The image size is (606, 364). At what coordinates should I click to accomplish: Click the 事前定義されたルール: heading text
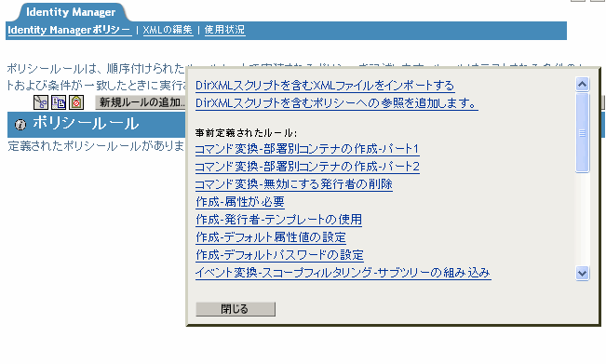[246, 133]
